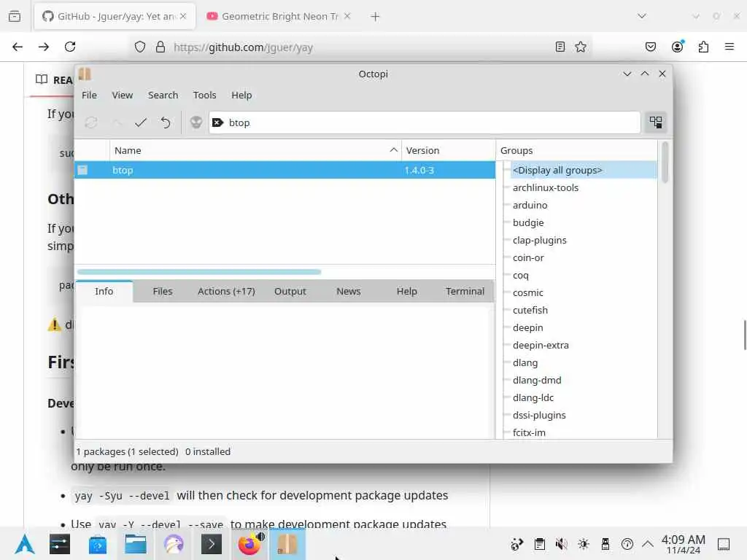Open the Arch application launcher in taskbar
The height and width of the screenshot is (560, 747).
tap(24, 544)
